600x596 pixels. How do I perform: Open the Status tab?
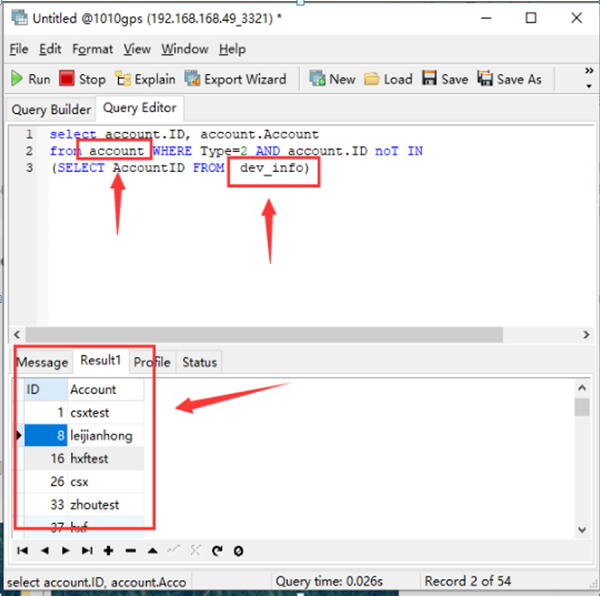(199, 362)
